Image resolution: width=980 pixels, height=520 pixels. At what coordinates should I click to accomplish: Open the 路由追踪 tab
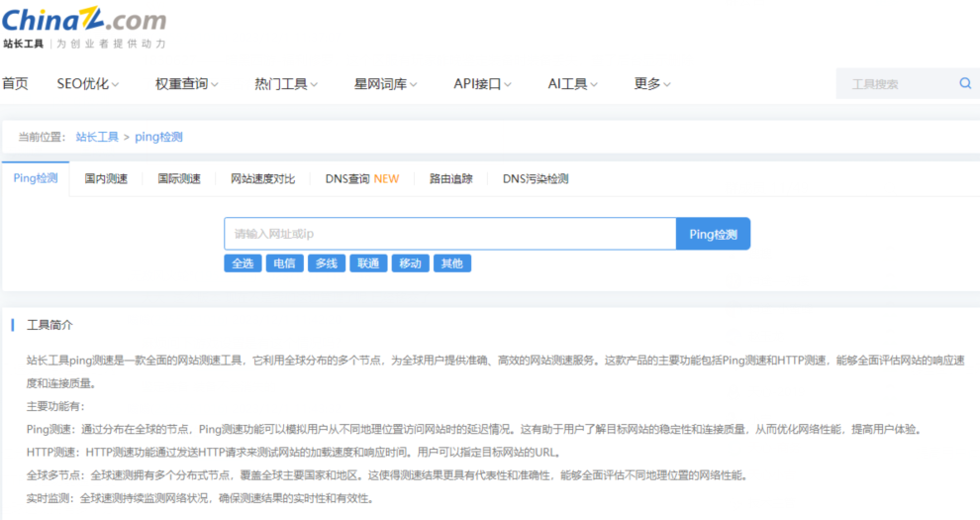point(450,179)
